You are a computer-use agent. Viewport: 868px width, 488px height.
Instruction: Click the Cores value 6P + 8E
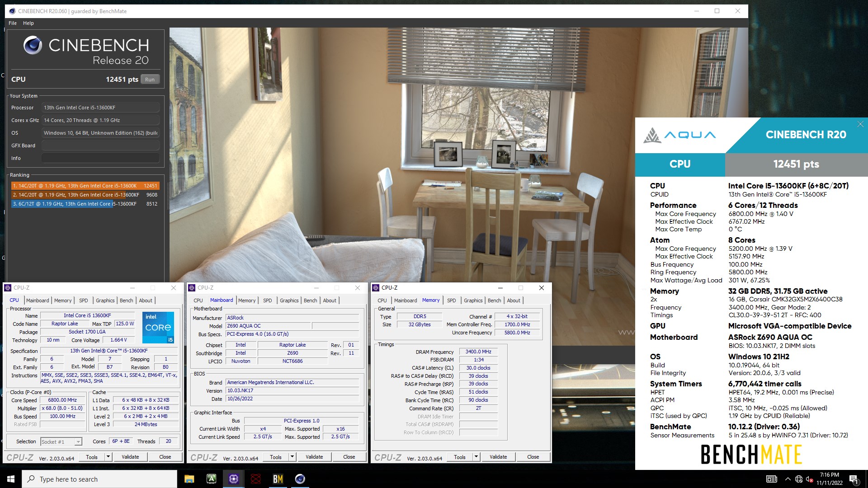pos(121,441)
